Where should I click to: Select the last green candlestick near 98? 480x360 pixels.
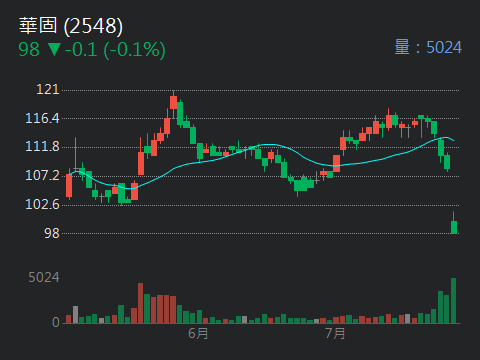click(x=454, y=223)
